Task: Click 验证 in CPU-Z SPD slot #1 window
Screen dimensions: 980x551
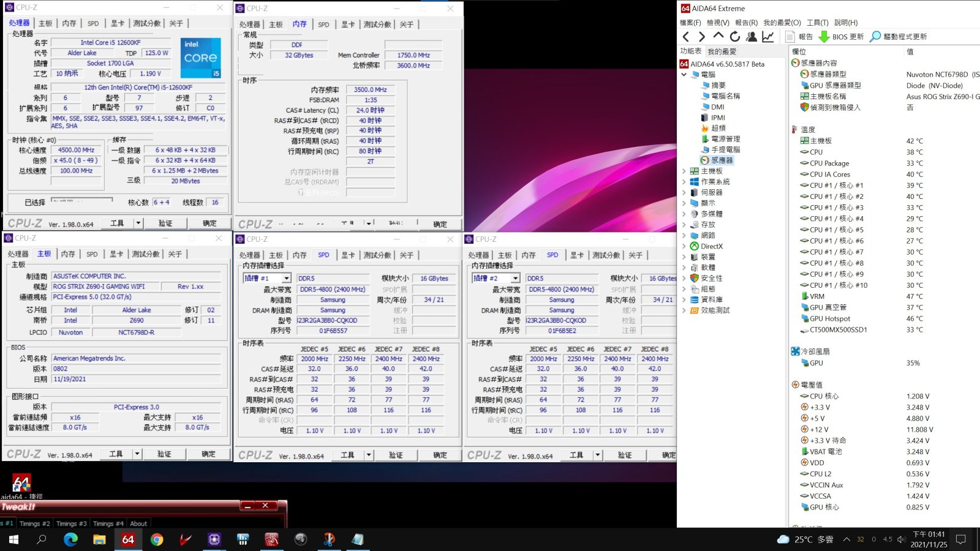Action: [396, 455]
